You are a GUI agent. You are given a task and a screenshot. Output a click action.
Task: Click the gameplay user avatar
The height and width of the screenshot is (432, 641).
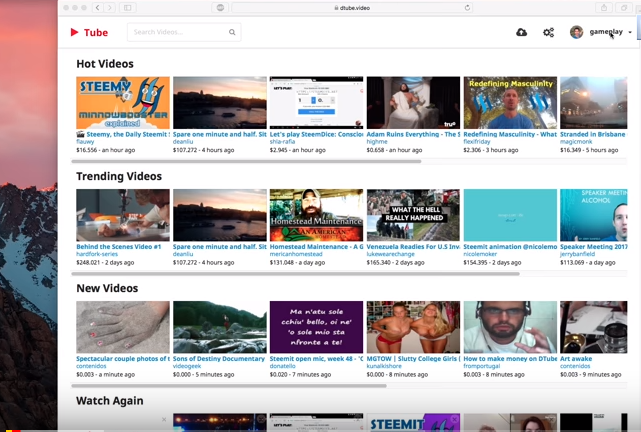click(x=576, y=32)
